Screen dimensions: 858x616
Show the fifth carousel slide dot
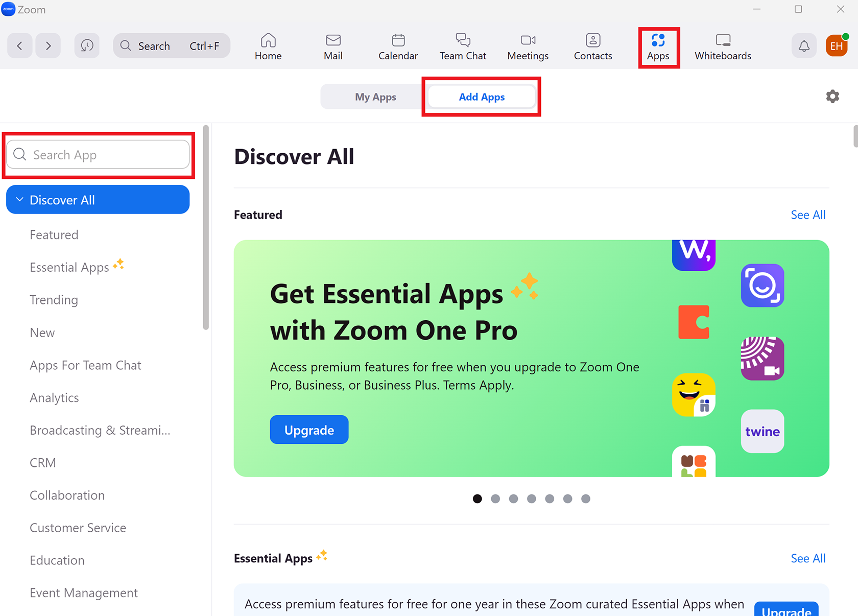pos(550,499)
